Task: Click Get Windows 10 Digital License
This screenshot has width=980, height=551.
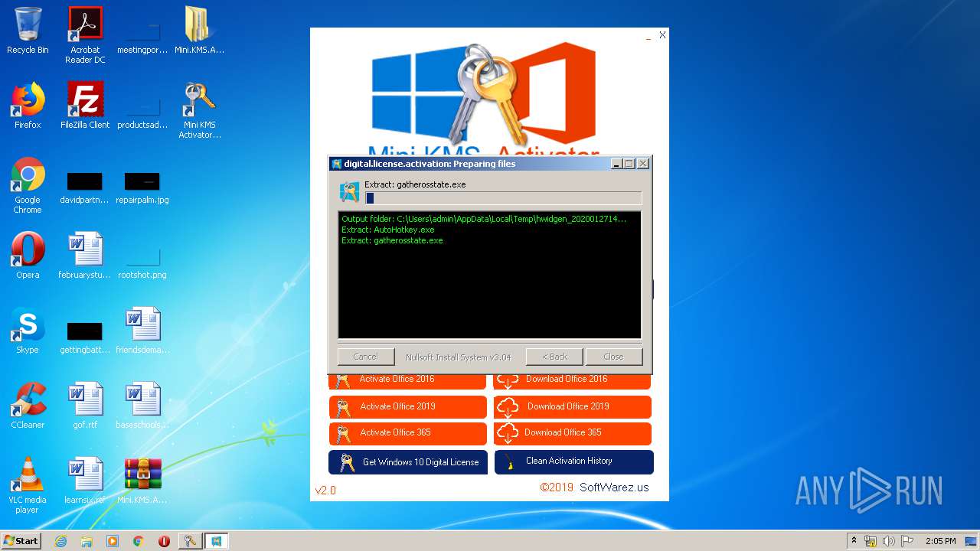Action: (x=407, y=462)
